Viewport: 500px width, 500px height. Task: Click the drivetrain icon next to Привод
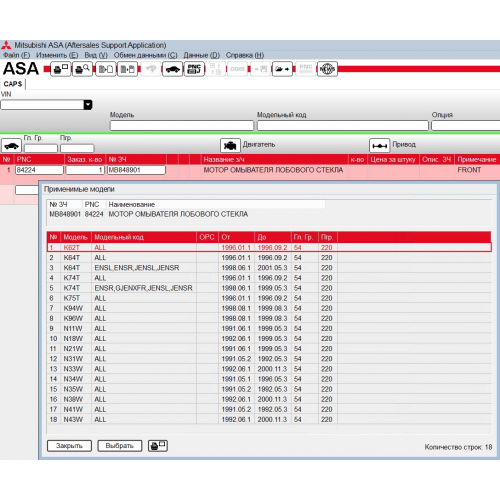point(379,145)
